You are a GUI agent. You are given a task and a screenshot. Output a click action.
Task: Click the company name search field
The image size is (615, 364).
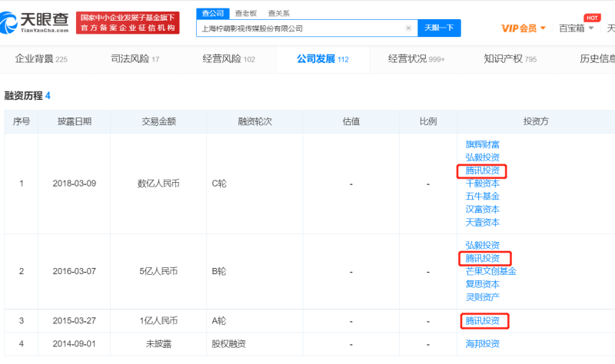tap(300, 28)
